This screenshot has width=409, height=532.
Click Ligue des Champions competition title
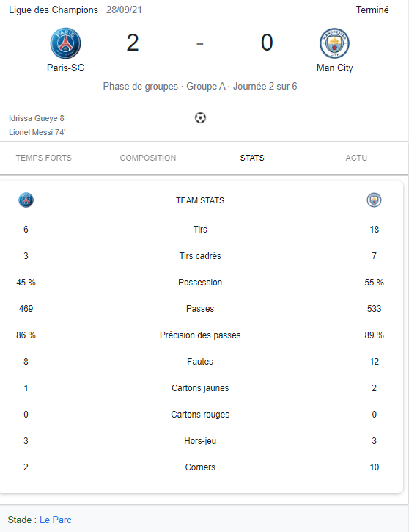pos(54,10)
